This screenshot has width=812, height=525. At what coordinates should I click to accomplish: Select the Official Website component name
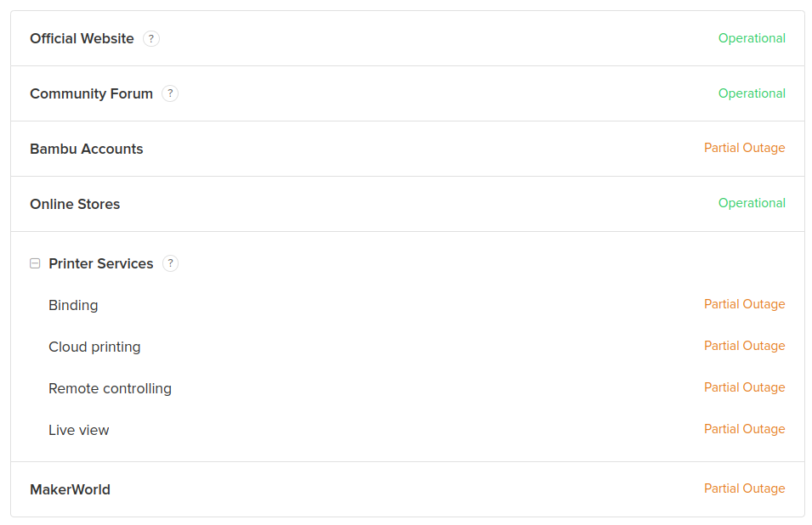coord(82,39)
